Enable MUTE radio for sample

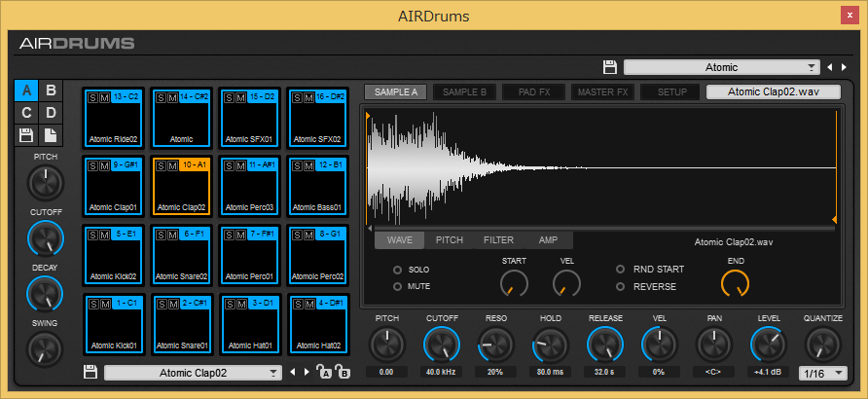tap(397, 287)
